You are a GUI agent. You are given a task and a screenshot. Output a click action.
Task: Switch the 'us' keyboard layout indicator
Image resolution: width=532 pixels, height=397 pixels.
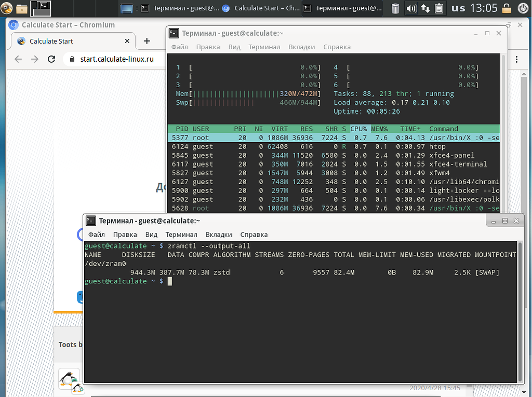click(x=458, y=8)
